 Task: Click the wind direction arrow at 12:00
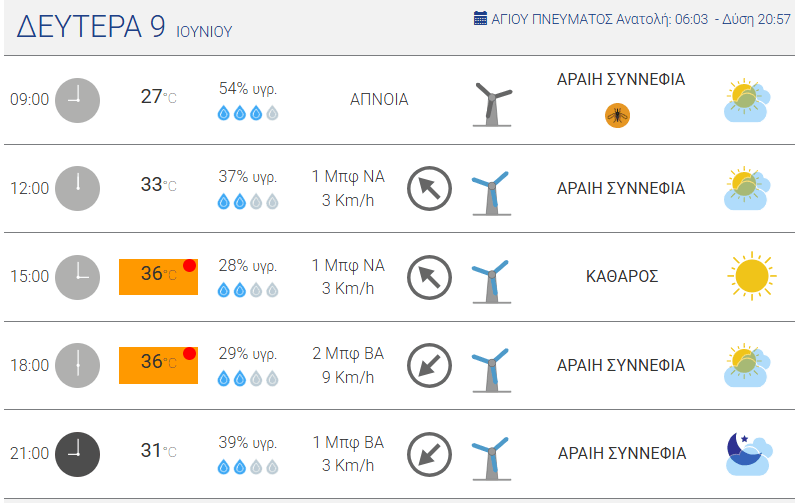pyautogui.click(x=429, y=189)
